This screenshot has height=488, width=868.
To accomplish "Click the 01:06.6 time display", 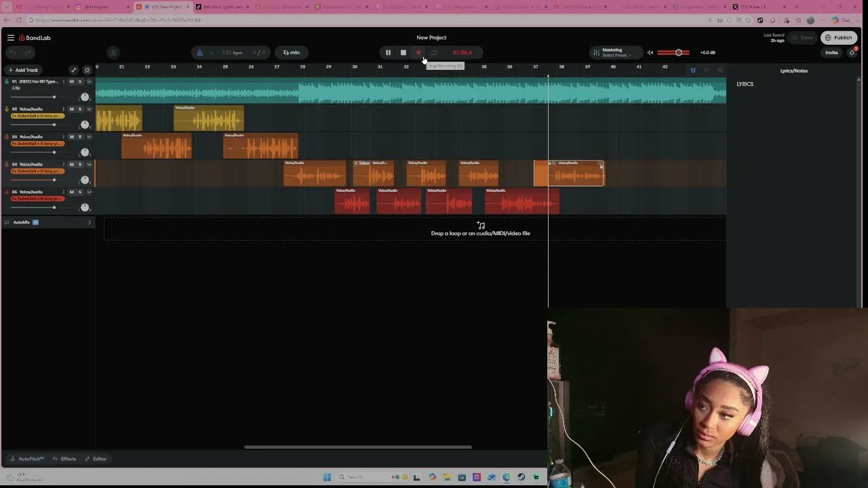I will coord(462,52).
